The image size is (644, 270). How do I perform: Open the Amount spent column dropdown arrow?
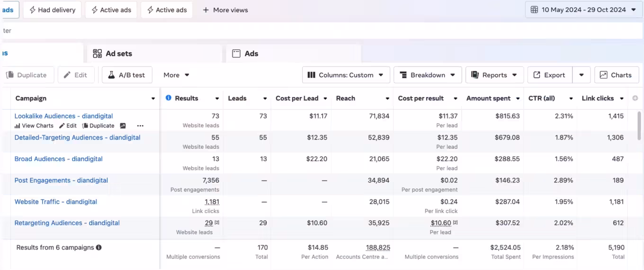click(x=518, y=99)
